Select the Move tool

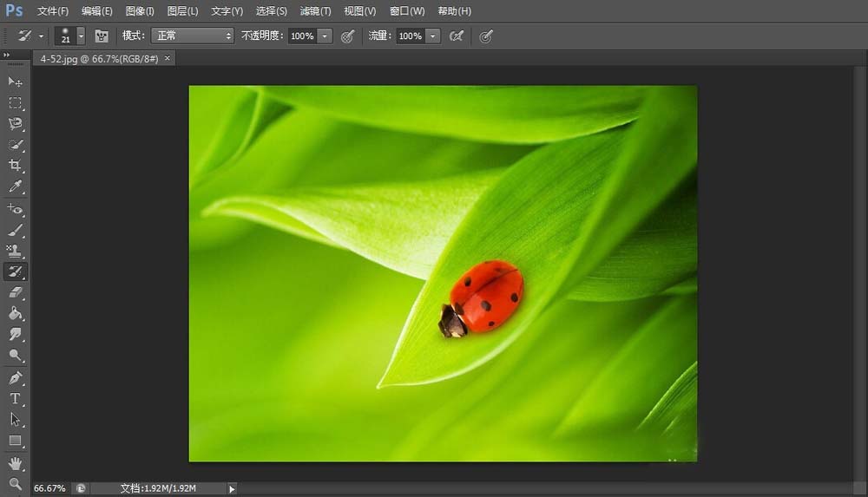tap(15, 82)
